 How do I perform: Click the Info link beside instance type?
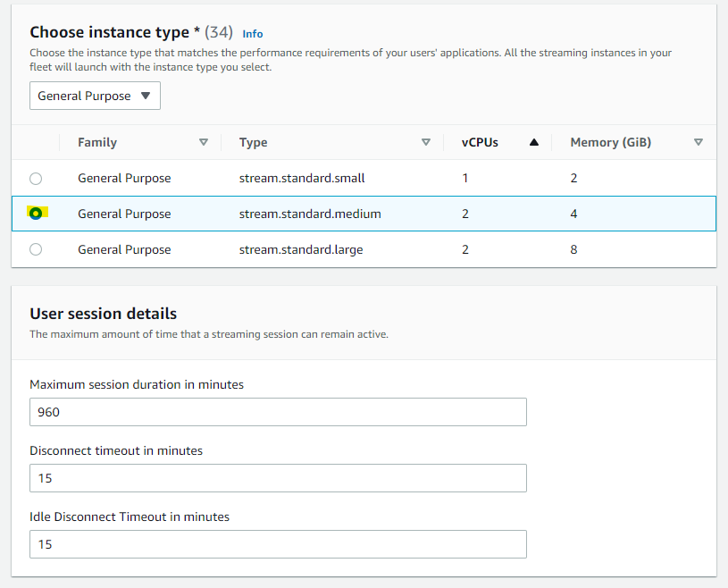(x=253, y=34)
